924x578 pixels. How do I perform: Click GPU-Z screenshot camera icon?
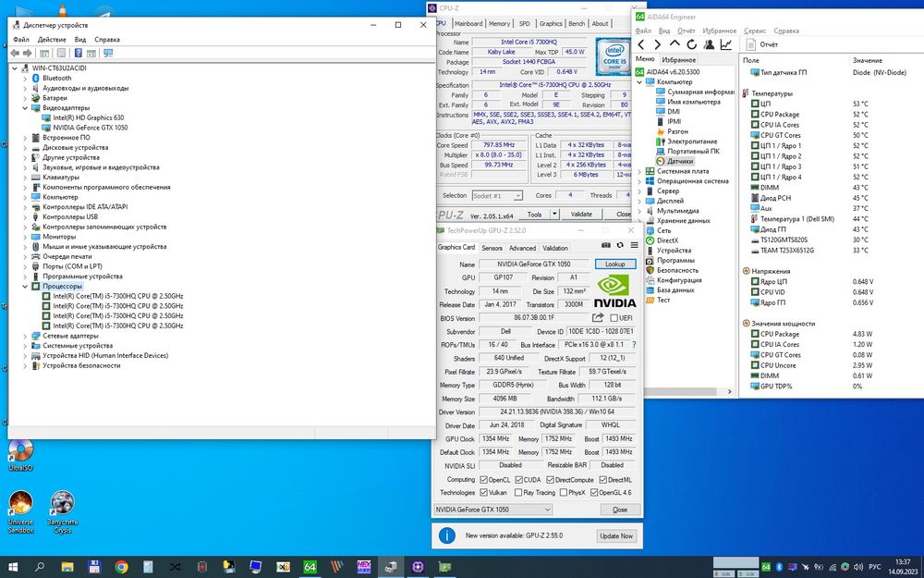click(606, 245)
